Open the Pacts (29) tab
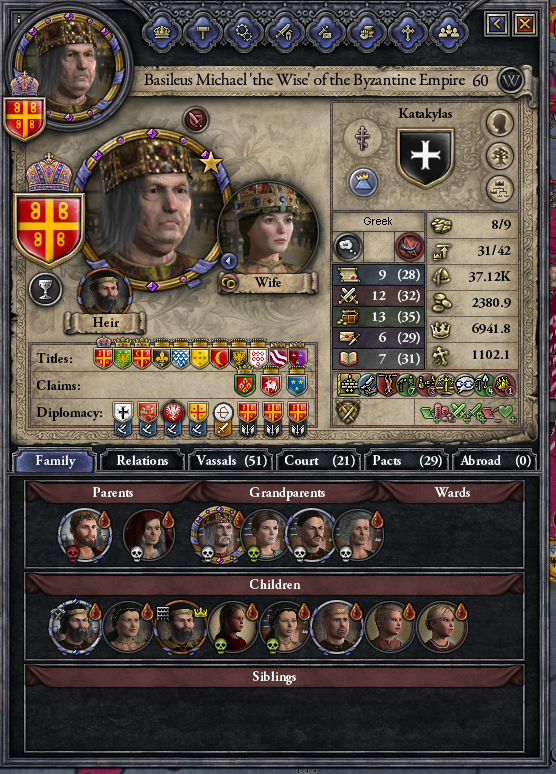Screen dimensions: 556x774 [x=407, y=461]
